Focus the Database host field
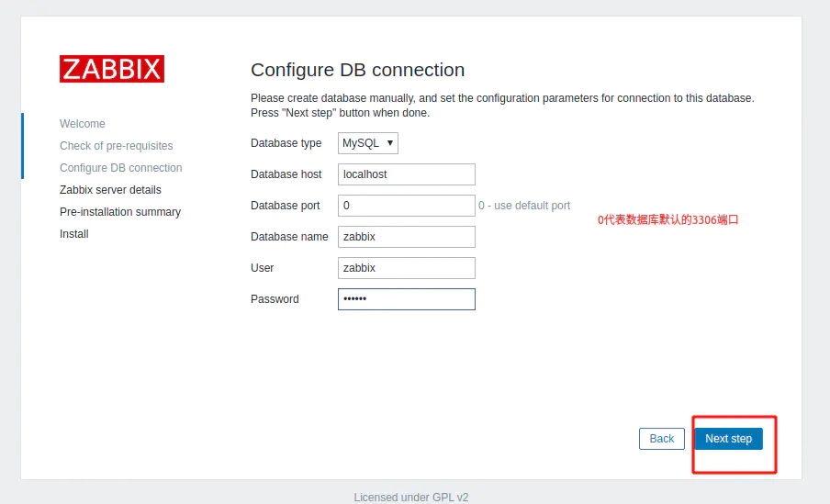The image size is (830, 504). (x=407, y=174)
